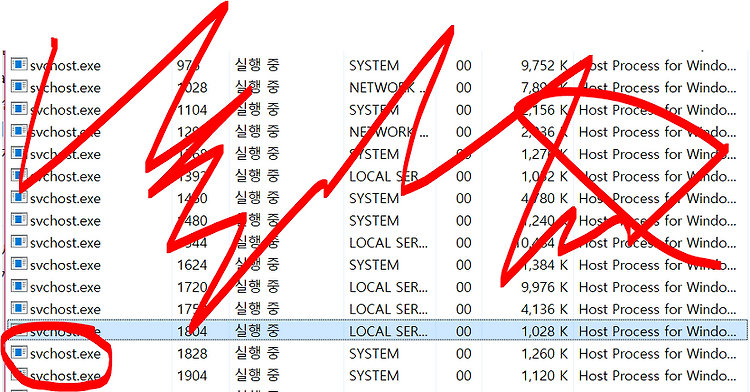Viewport: 750px width, 392px height.
Task: Click the process icon in the PID 1480 row
Action: tap(19, 219)
